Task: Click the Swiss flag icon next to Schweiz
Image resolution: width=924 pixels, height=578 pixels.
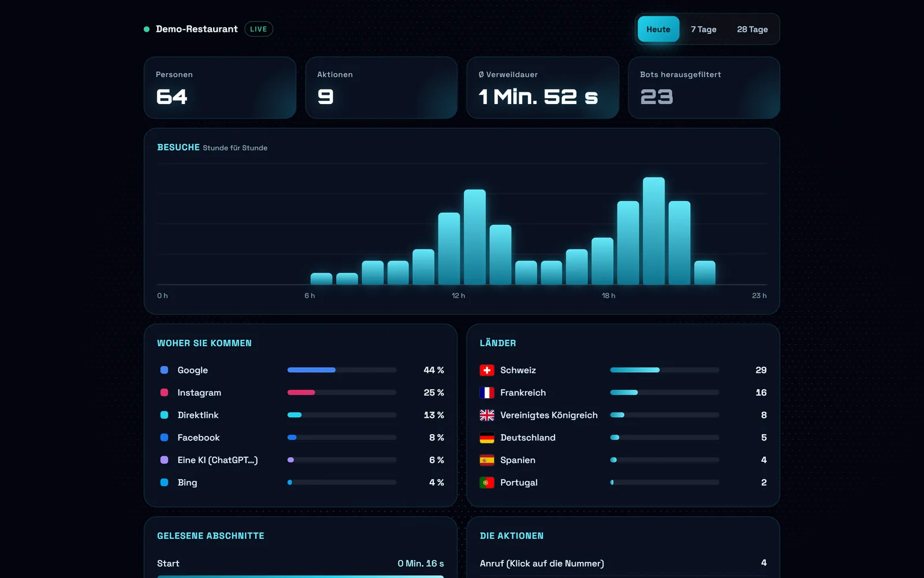Action: coord(487,370)
